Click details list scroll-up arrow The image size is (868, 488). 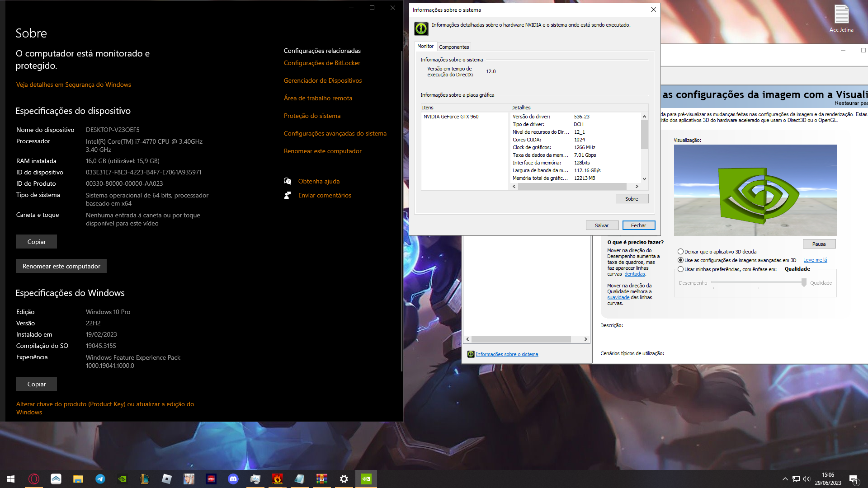click(645, 117)
